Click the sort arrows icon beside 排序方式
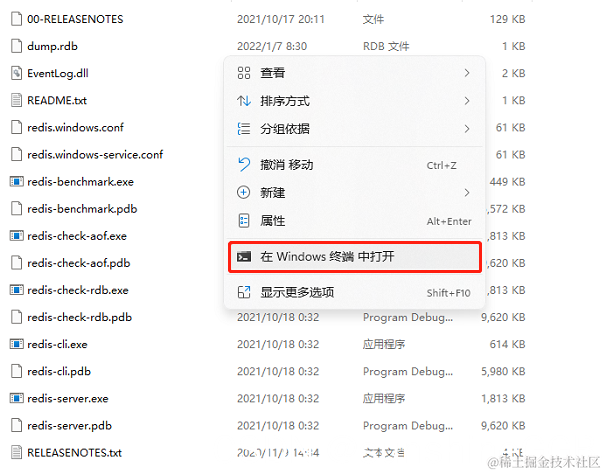 [243, 101]
